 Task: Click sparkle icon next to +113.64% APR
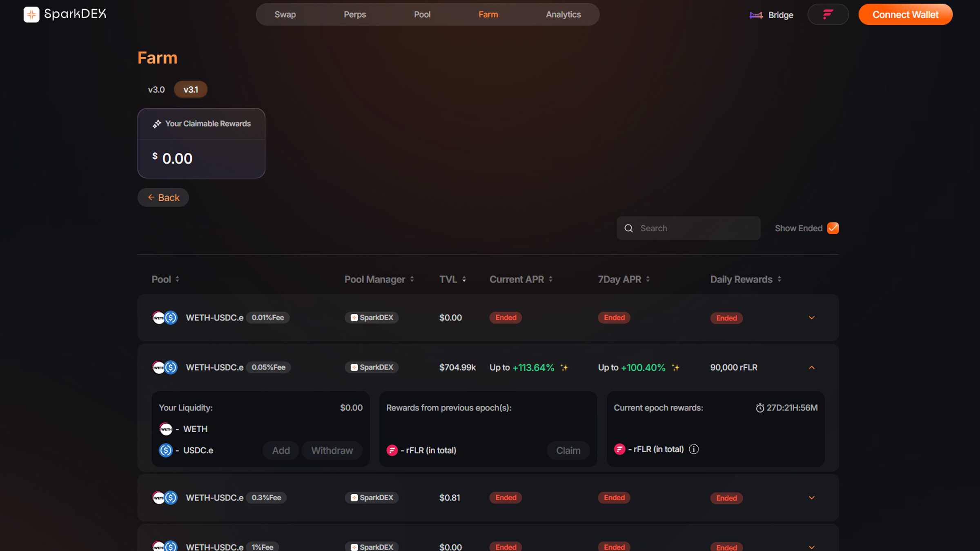pyautogui.click(x=564, y=368)
